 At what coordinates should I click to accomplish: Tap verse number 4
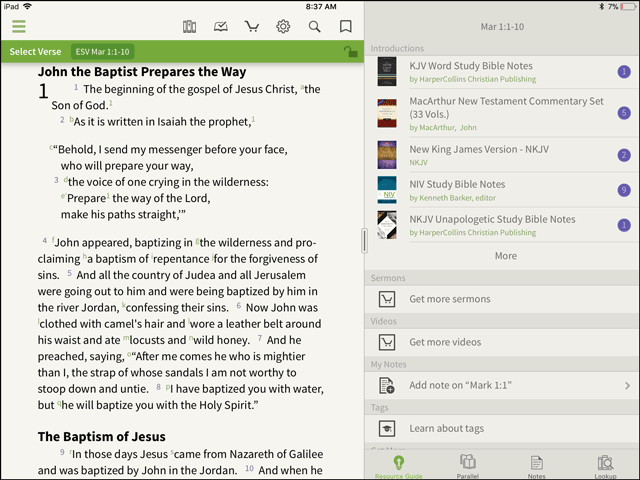point(44,240)
